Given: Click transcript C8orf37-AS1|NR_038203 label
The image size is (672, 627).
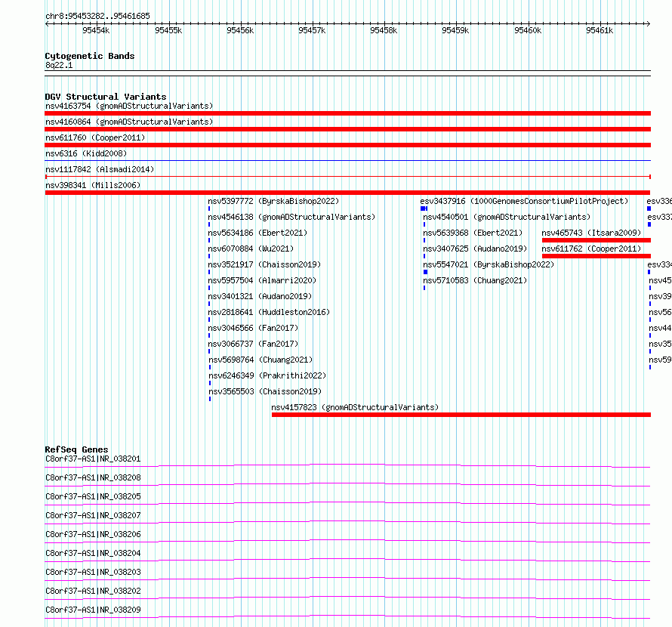Looking at the screenshot, I should (x=93, y=572).
